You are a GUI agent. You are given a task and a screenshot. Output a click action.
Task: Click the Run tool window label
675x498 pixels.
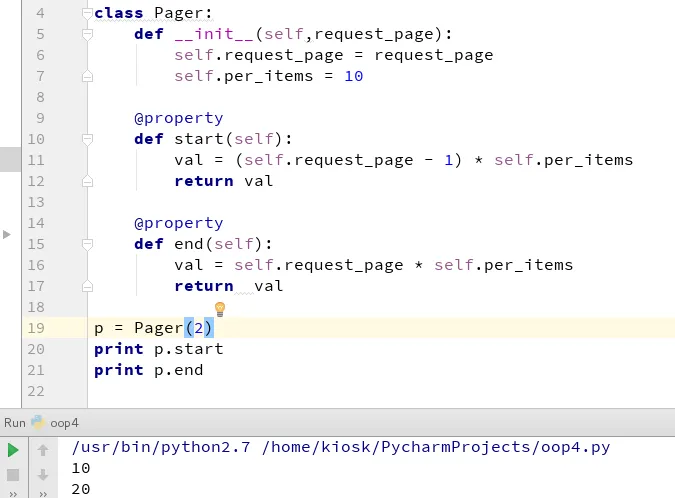tap(15, 423)
